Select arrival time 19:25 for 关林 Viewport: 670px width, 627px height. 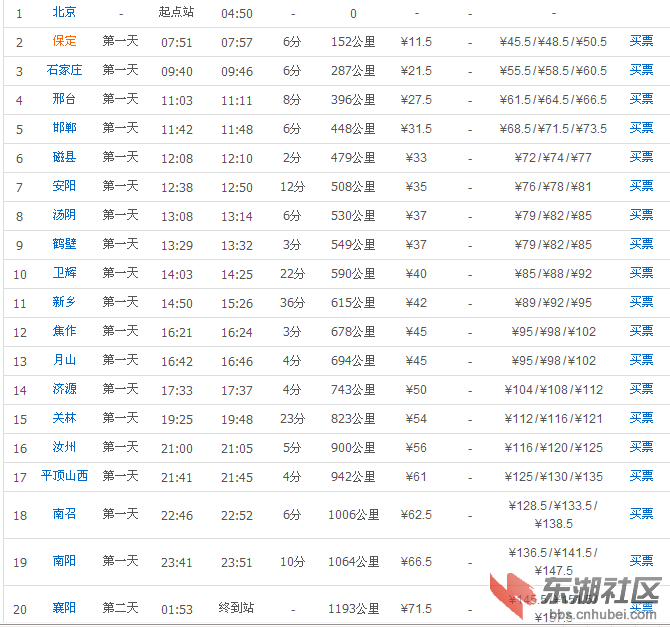click(x=176, y=419)
